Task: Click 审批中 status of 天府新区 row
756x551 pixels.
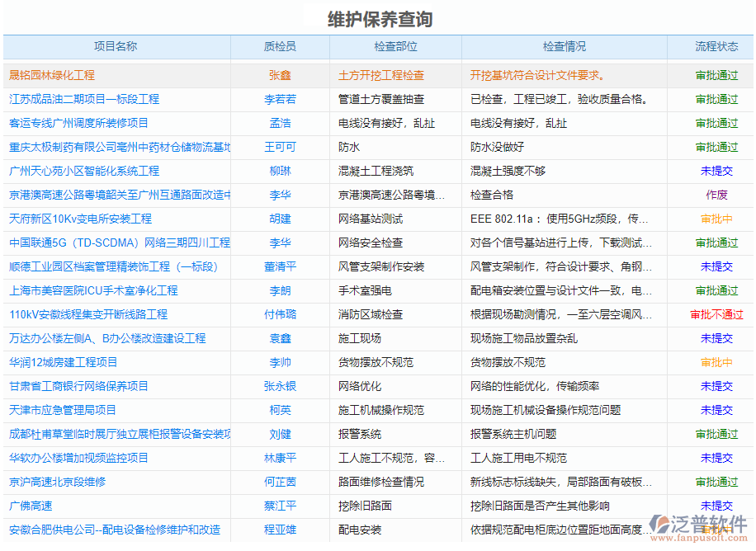Action: tap(713, 219)
